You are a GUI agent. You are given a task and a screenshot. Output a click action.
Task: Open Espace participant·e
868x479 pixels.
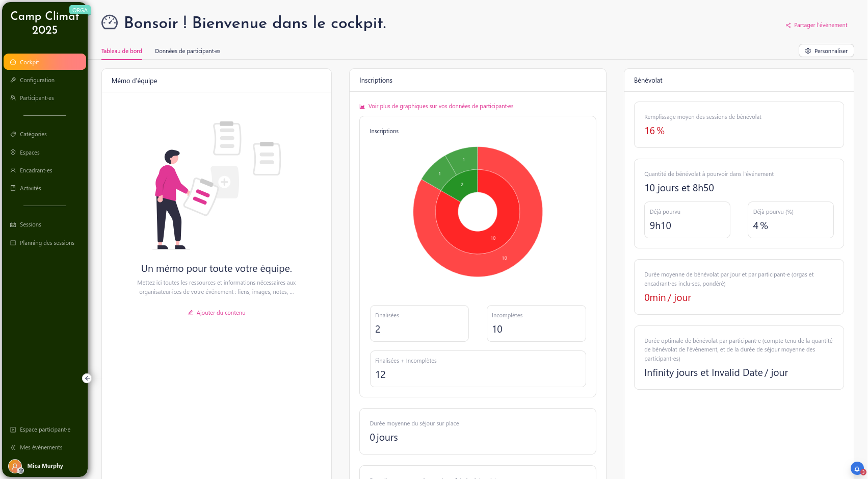coord(45,430)
